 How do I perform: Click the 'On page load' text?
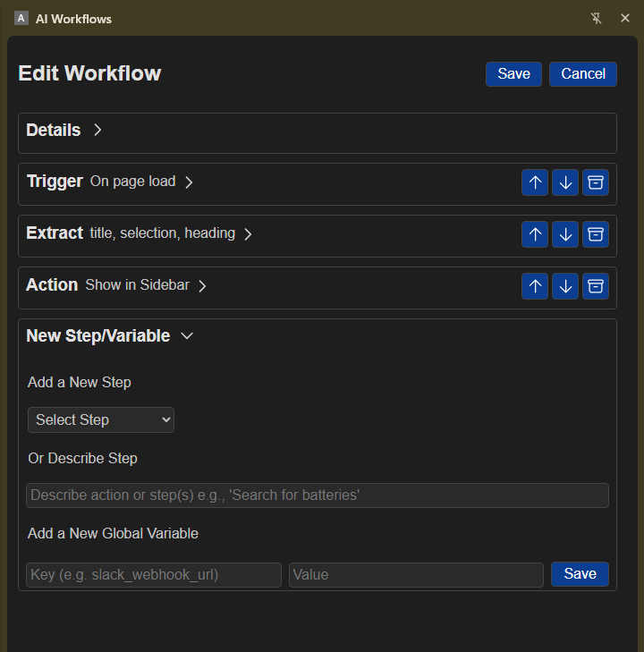(132, 182)
